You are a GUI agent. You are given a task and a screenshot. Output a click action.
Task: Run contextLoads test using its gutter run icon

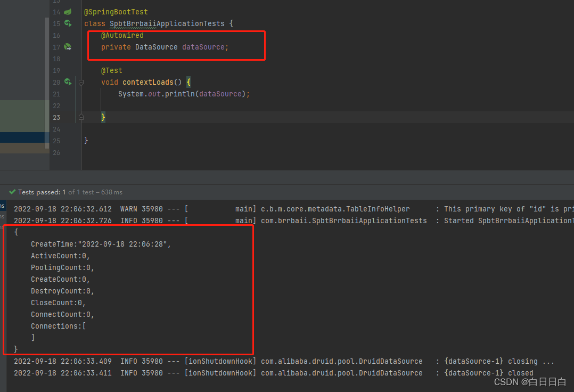pyautogui.click(x=67, y=82)
